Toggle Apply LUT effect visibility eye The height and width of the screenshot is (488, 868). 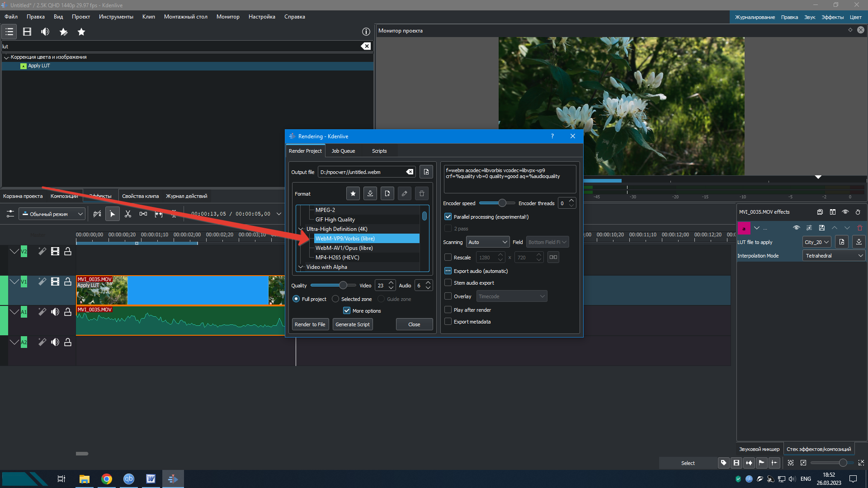(x=797, y=228)
